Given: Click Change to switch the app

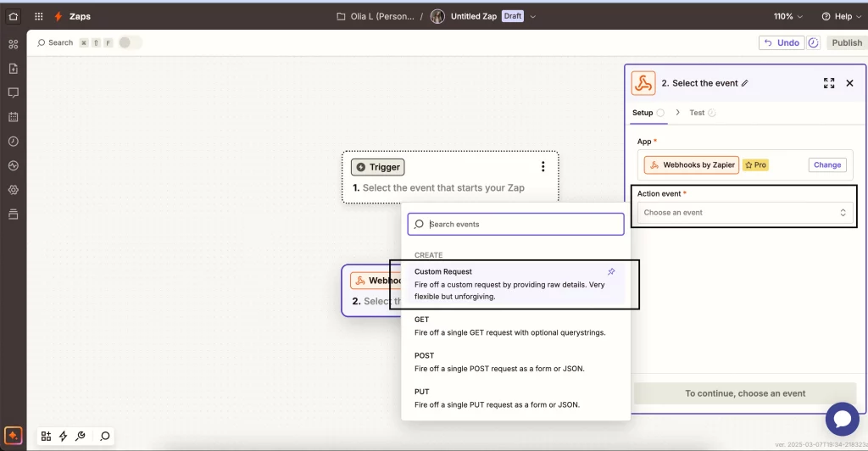Looking at the screenshot, I should pos(827,165).
